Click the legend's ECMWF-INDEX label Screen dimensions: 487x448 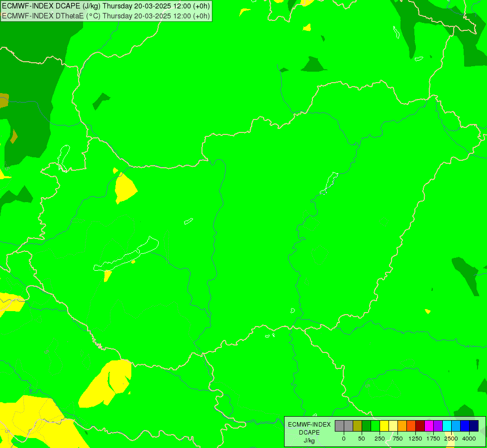(x=309, y=425)
